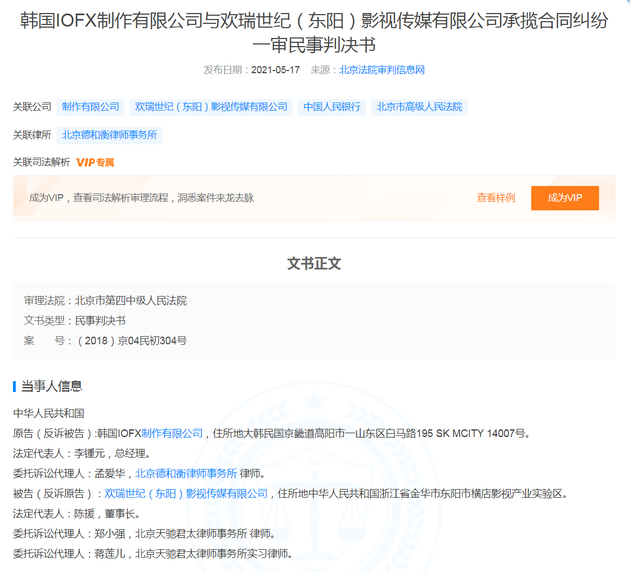Click the 文书正文 heading
Image resolution: width=630 pixels, height=572 pixels.
coord(314,264)
